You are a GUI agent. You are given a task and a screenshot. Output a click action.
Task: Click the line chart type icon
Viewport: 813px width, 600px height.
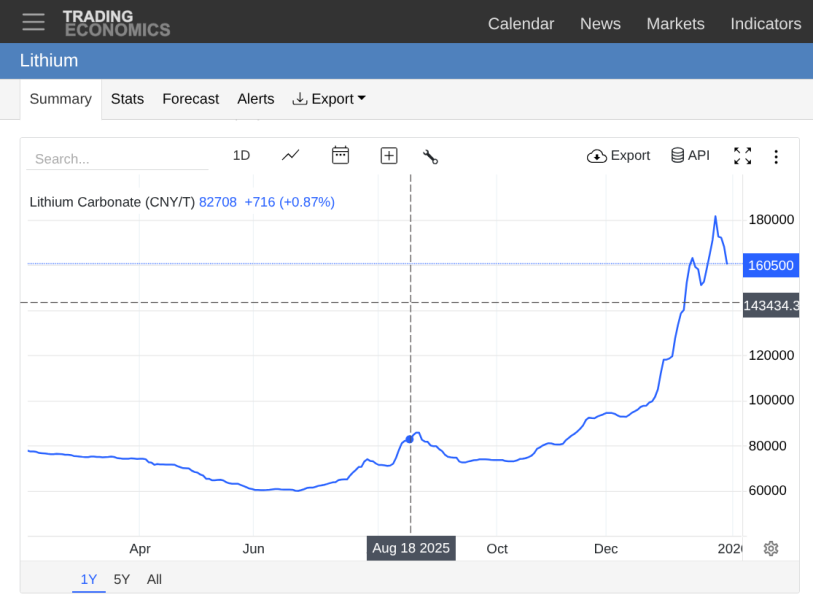[290, 155]
